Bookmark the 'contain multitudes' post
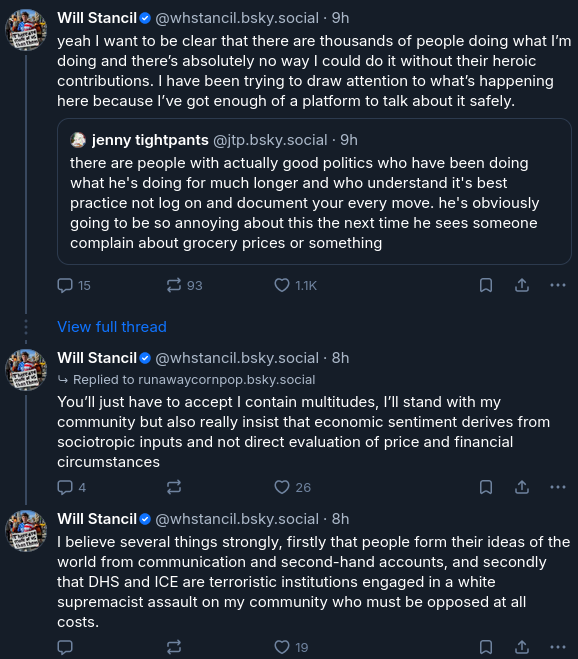The width and height of the screenshot is (578, 659). coord(486,488)
